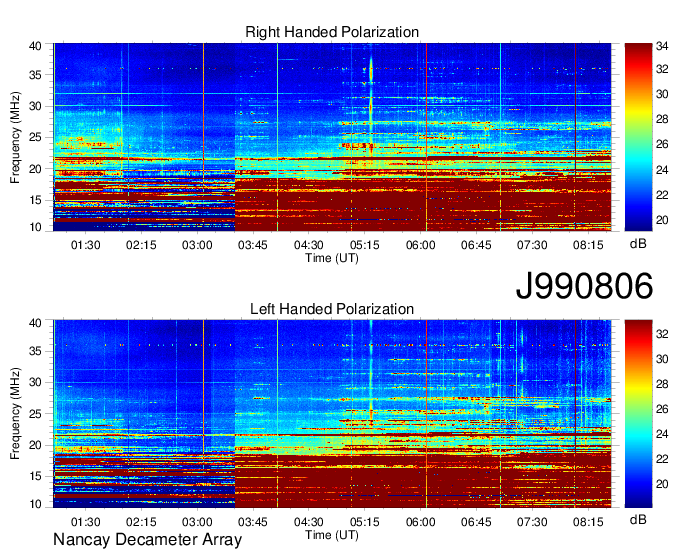
Task: Click the 01:30 time tick of Left Handed plot
Action: (85, 522)
